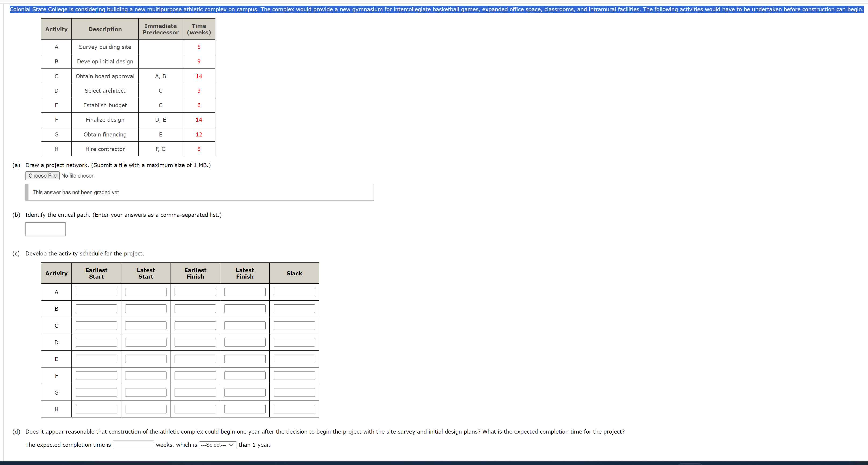Click the 'No file chosen' label
Viewport: 868px width, 465px height.
click(x=78, y=176)
